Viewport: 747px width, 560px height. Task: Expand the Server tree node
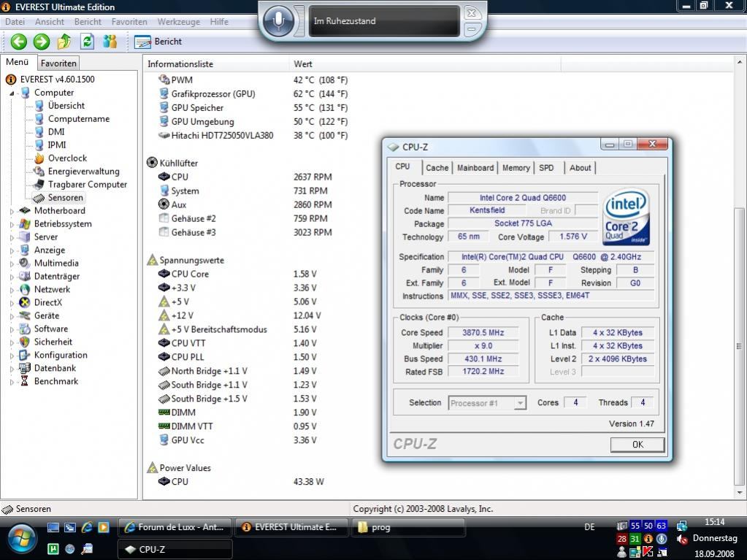pos(12,237)
